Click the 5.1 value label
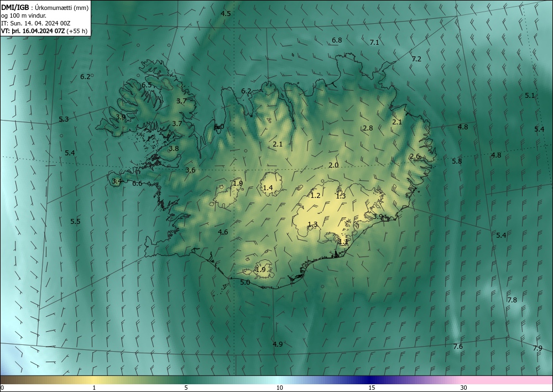 coord(530,96)
